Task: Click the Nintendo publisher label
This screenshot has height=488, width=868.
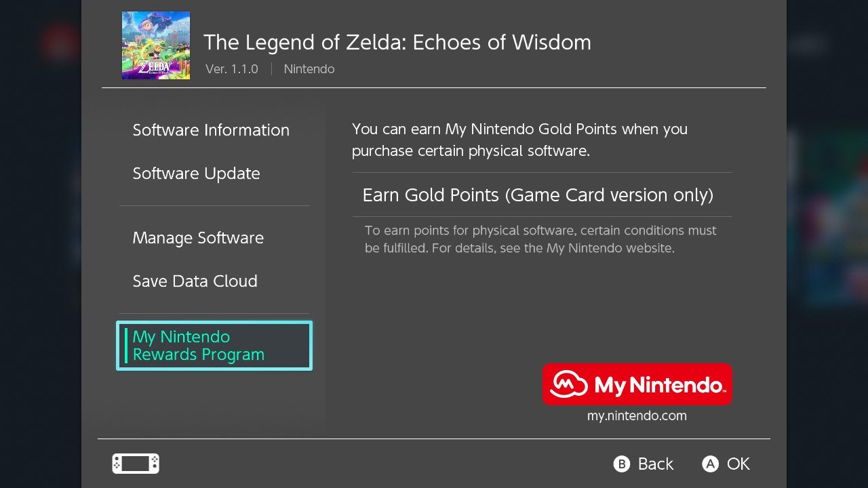Action: click(x=309, y=69)
